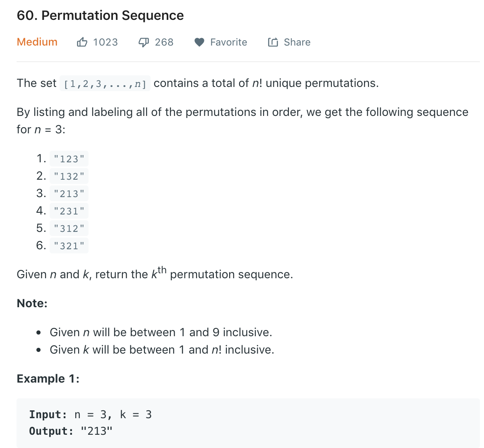Click the "Note:" heading

click(x=32, y=303)
